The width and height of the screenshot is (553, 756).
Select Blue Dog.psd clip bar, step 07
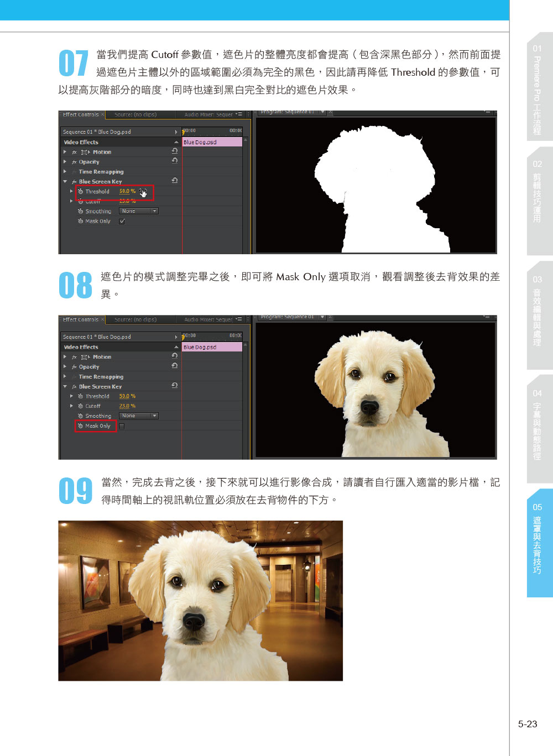point(212,142)
